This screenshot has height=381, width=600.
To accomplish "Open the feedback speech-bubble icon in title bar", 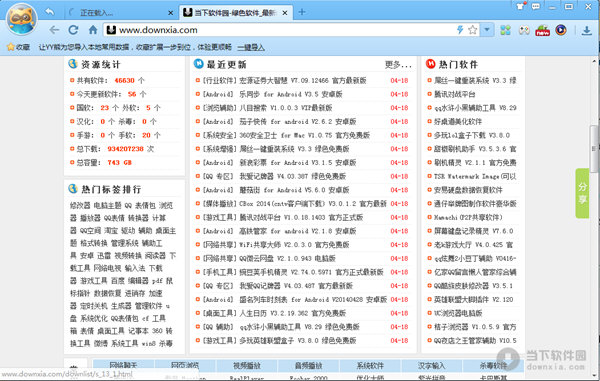I will pos(536,6).
